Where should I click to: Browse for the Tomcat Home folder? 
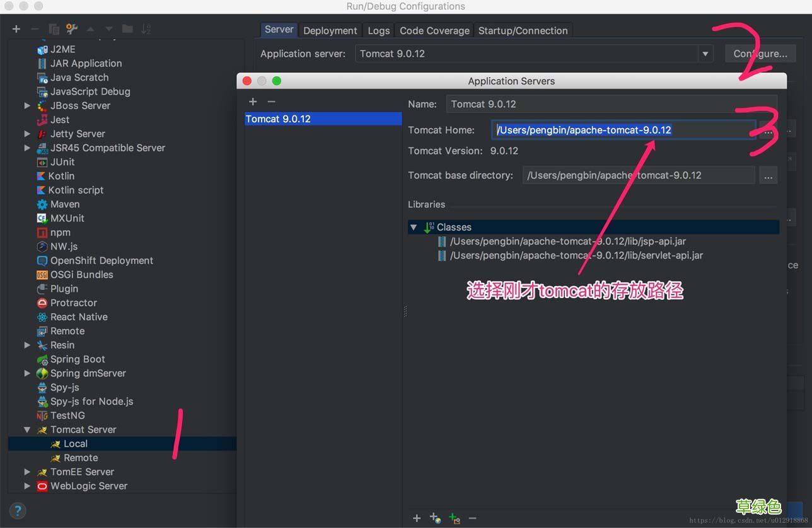click(x=768, y=130)
